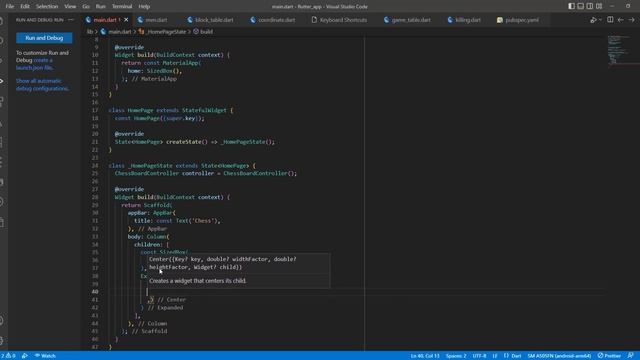The height and width of the screenshot is (360, 640).
Task: Switch to the pubspec.yaml tab
Action: click(518, 20)
